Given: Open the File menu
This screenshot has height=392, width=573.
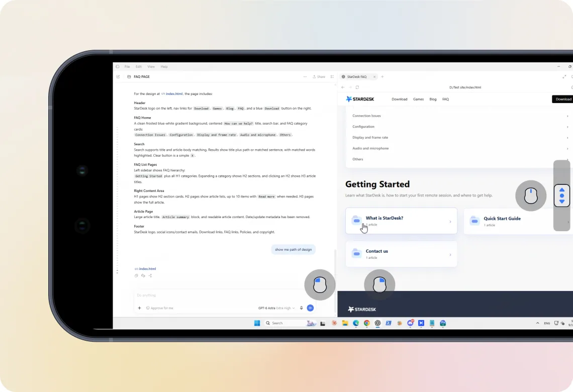Looking at the screenshot, I should coord(127,66).
